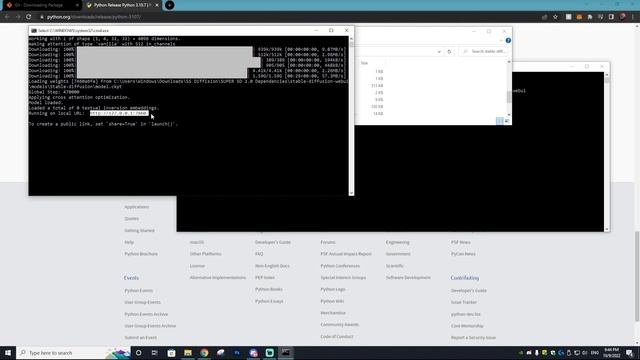Click the python.org address bar
This screenshot has width=640, height=360.
(286, 17)
